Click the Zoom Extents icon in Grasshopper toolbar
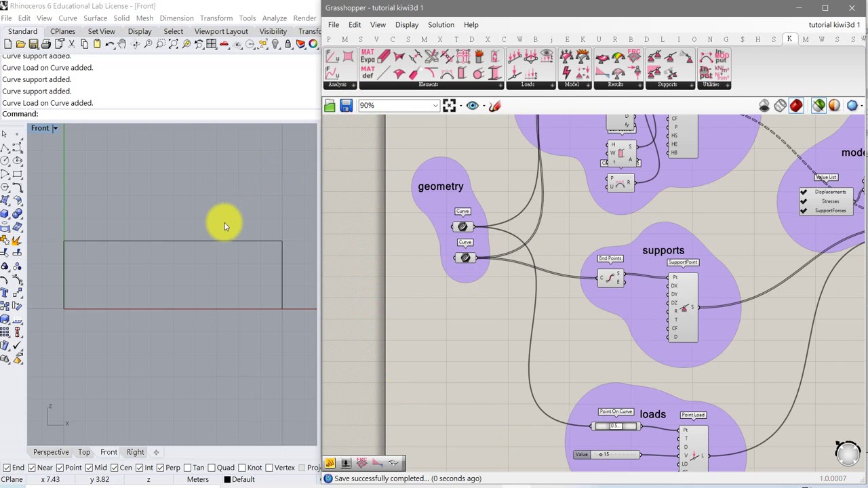The height and width of the screenshot is (488, 868). (449, 106)
